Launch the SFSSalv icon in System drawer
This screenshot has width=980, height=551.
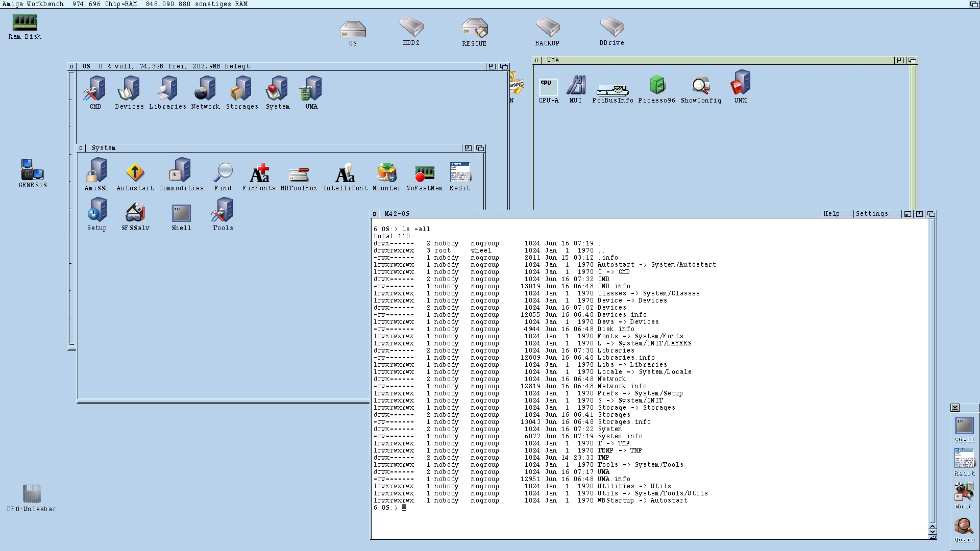pos(135,213)
